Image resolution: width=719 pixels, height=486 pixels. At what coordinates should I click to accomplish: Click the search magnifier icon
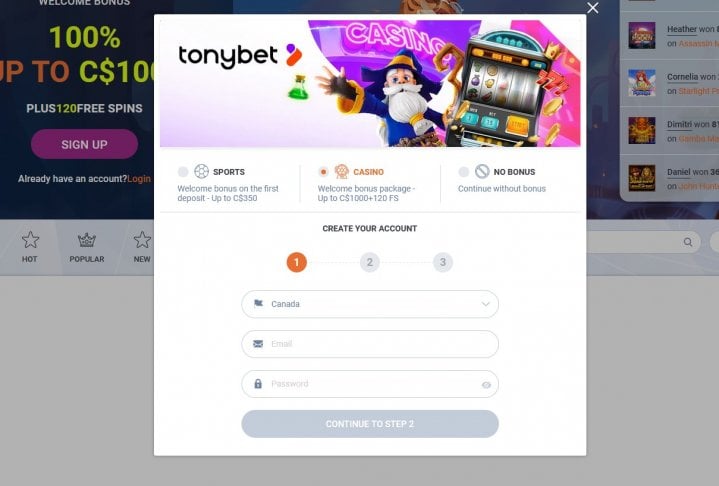[x=688, y=242]
